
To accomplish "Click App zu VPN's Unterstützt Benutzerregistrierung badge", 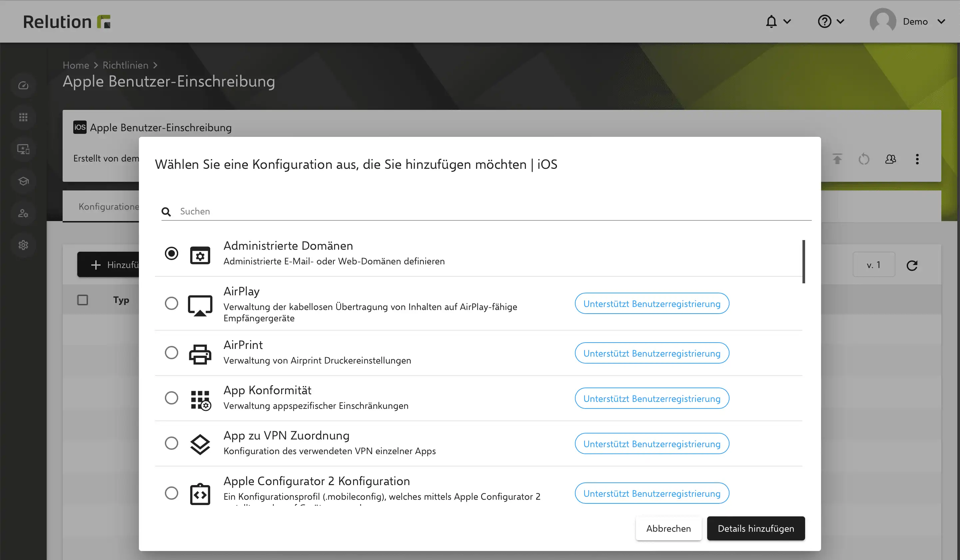I will (x=652, y=443).
